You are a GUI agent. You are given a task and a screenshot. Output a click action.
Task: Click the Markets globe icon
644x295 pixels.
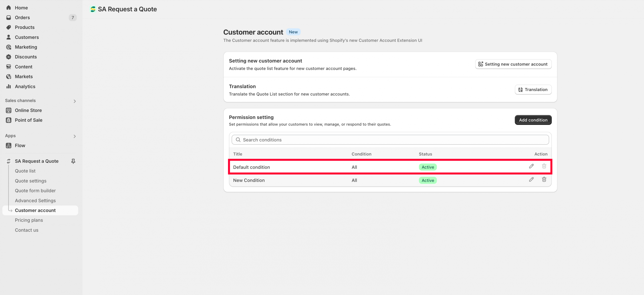[9, 76]
